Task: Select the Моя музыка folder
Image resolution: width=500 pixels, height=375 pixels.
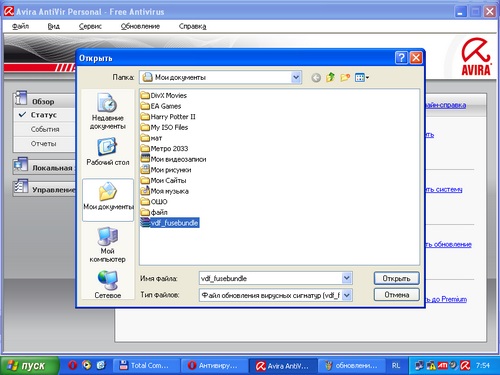Action: (x=165, y=191)
